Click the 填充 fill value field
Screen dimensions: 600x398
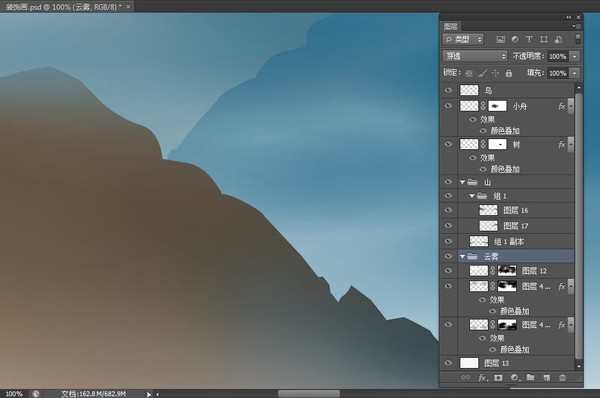point(558,73)
